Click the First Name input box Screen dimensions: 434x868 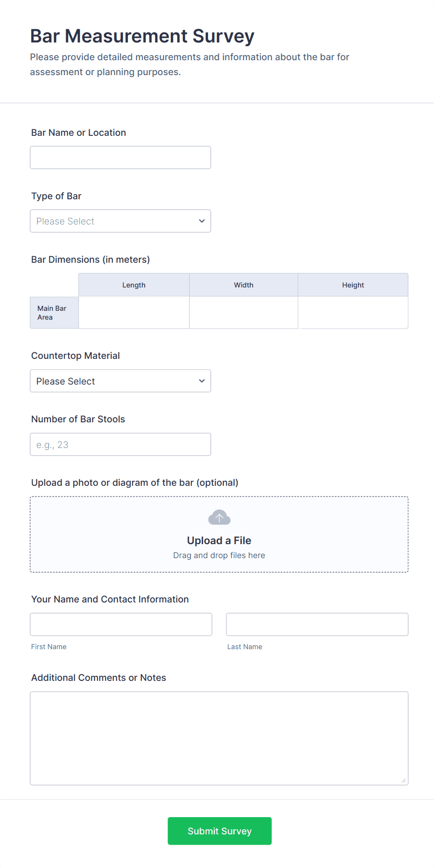click(x=121, y=624)
